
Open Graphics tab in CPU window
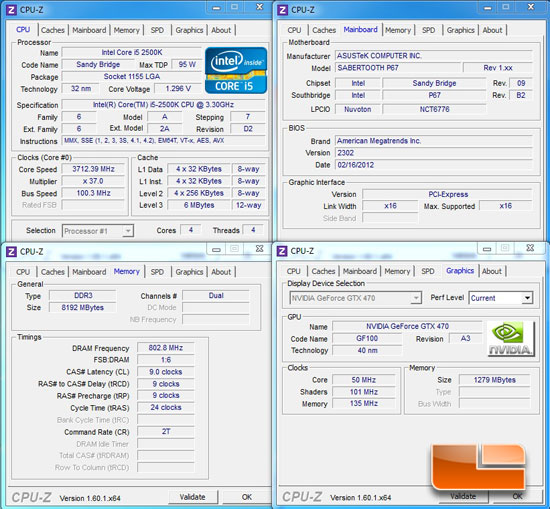click(189, 30)
